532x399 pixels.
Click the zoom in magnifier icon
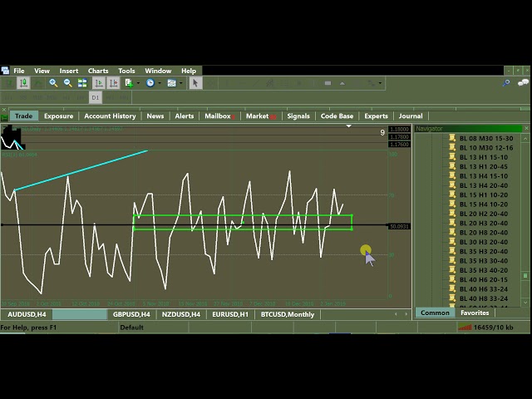53,83
